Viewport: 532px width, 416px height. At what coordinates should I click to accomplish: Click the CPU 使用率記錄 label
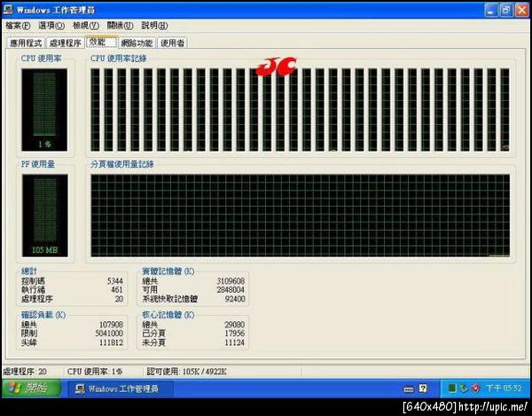coord(119,59)
